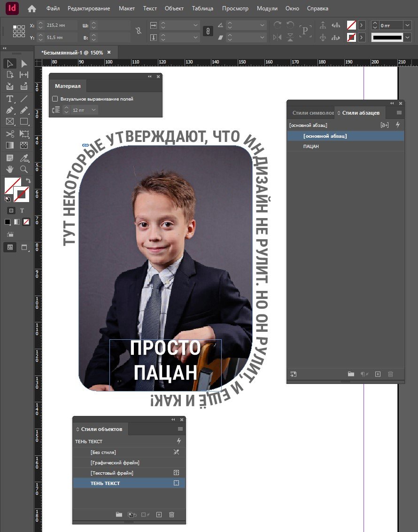This screenshot has height=532, width=418.
Task: Select the Rectangle tool
Action: [24, 121]
